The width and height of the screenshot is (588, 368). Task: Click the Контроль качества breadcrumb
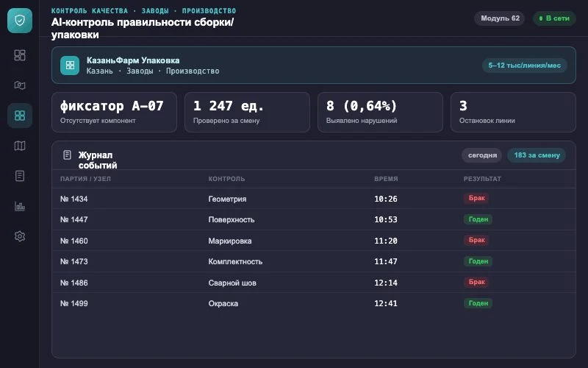tap(89, 11)
